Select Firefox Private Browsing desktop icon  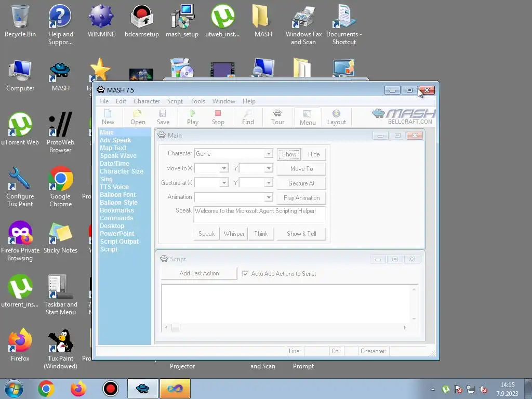tap(20, 241)
